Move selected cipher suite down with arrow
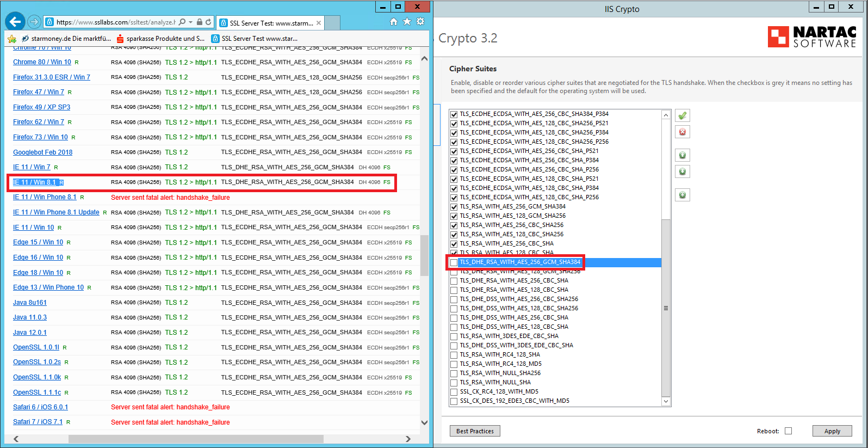This screenshot has width=868, height=448. (682, 171)
